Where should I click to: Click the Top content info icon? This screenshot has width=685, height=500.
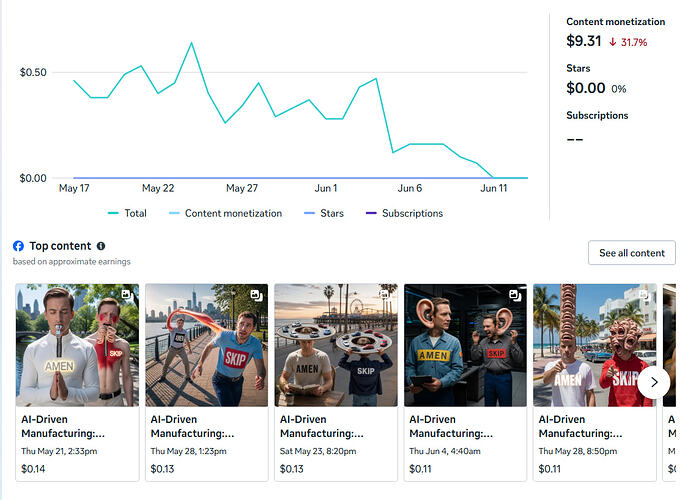click(x=101, y=246)
